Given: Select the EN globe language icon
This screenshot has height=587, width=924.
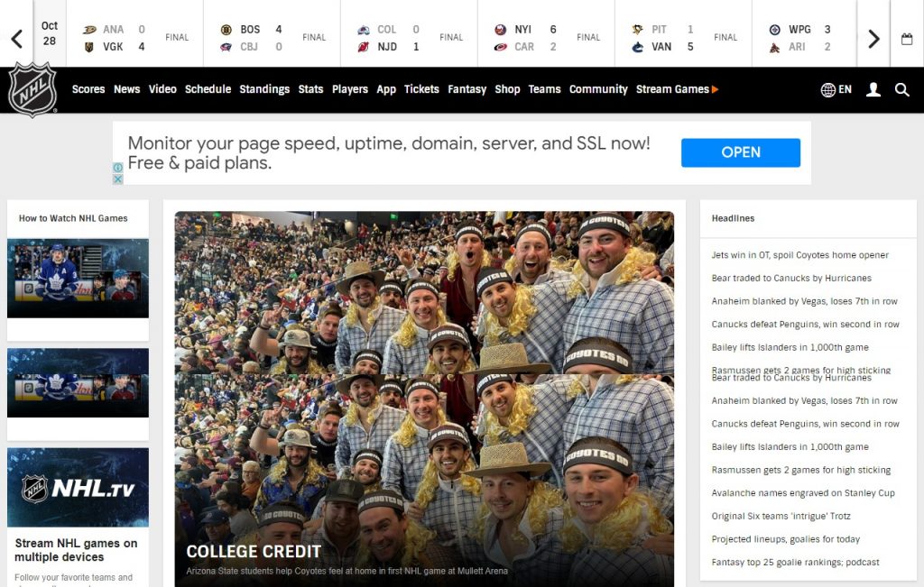Looking at the screenshot, I should tap(835, 90).
